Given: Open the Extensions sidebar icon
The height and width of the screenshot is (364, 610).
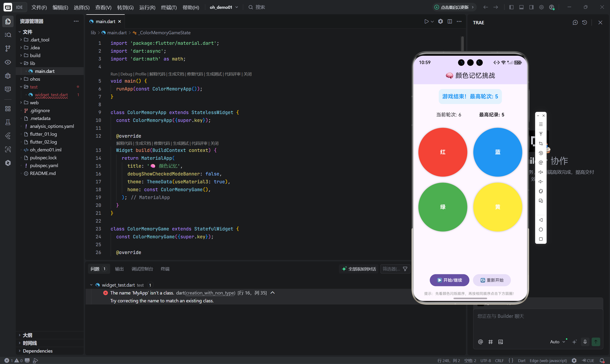Looking at the screenshot, I should point(8,109).
